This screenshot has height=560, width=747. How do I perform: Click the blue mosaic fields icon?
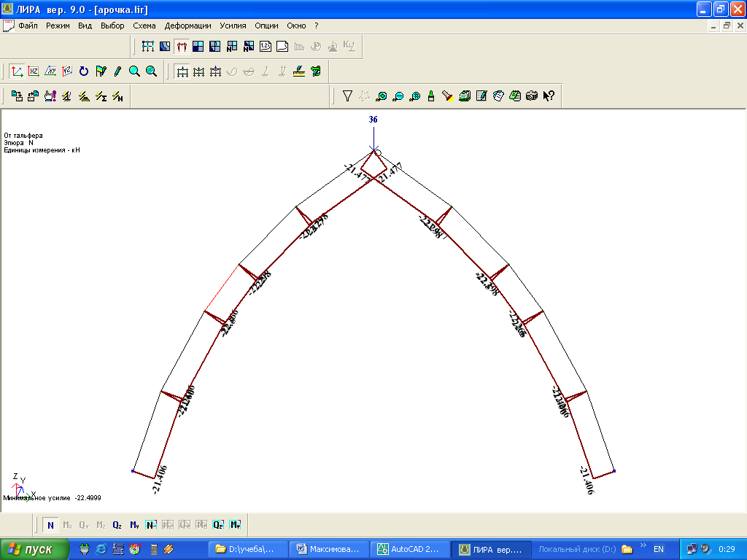198,46
